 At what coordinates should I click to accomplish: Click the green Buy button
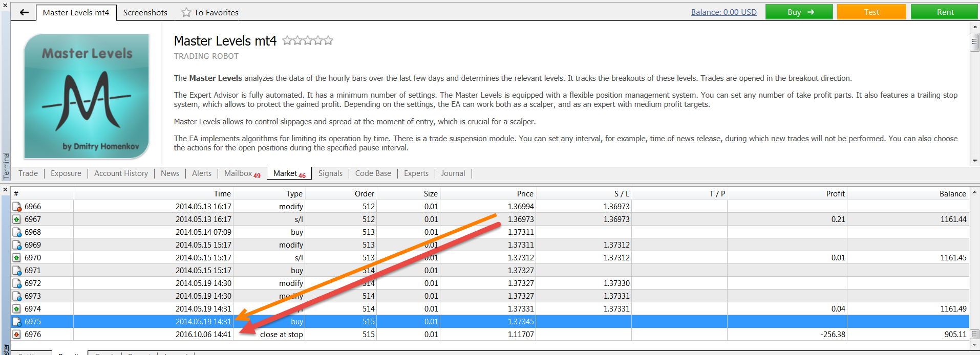(799, 12)
